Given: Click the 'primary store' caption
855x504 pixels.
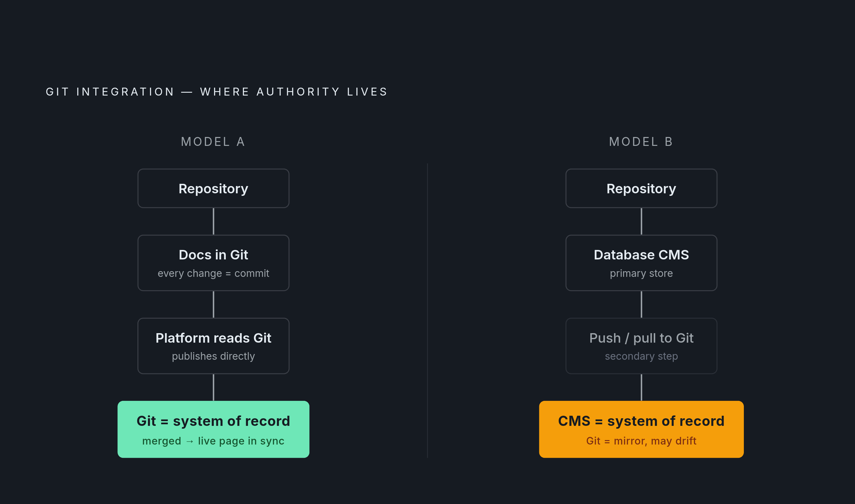Looking at the screenshot, I should (641, 273).
